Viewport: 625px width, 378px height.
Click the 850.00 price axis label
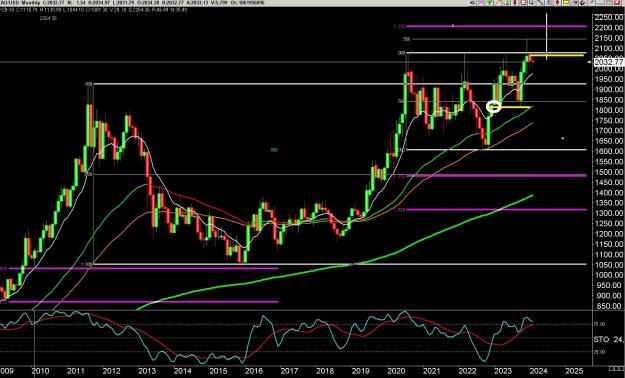[x=609, y=306]
